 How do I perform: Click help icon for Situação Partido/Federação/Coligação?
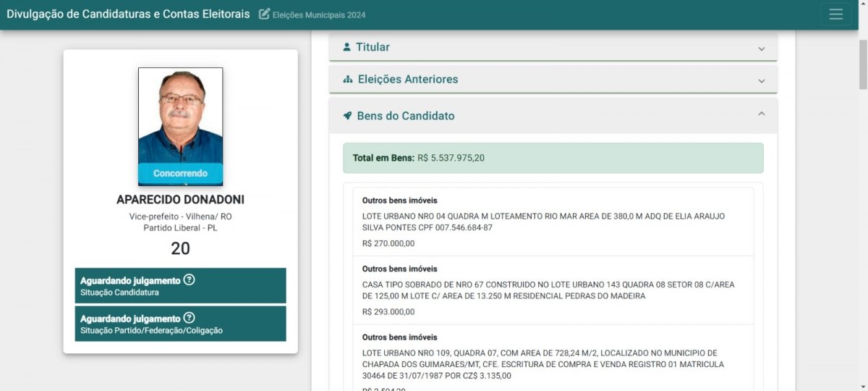click(189, 318)
